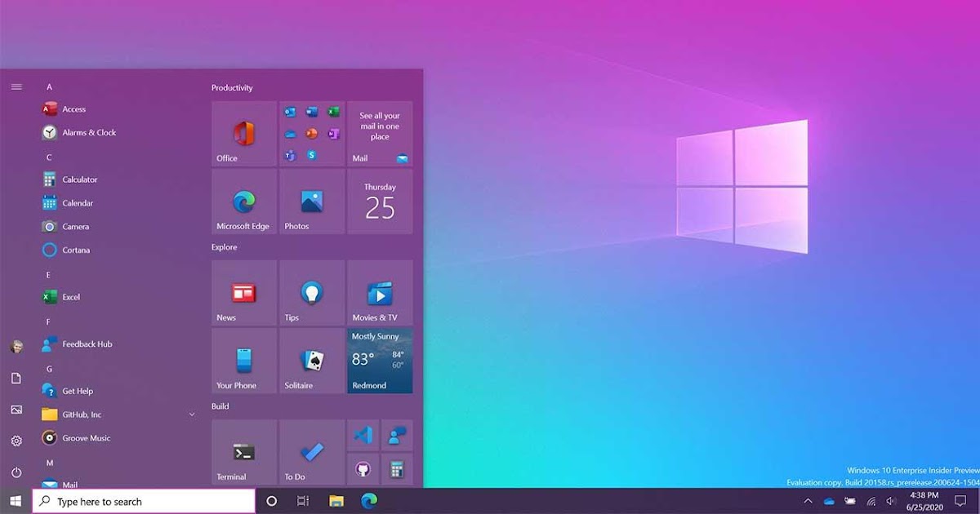Expand the GitHub, Inc folder

pos(192,414)
